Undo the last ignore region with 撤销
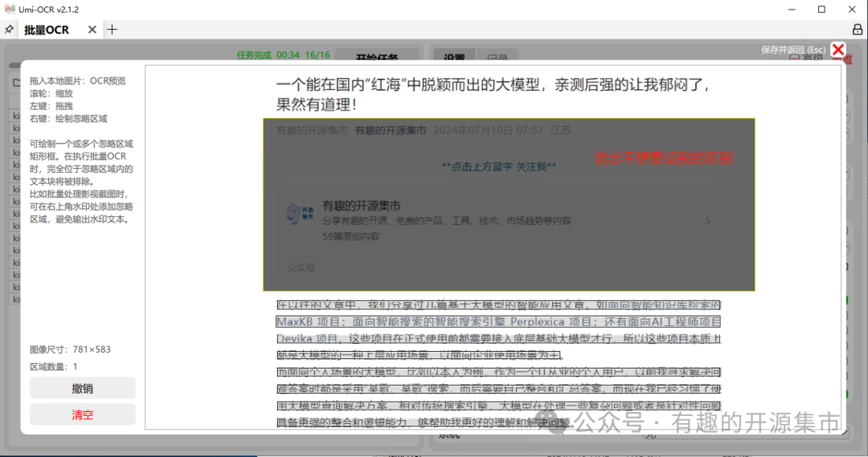The height and width of the screenshot is (457, 868). [x=83, y=389]
